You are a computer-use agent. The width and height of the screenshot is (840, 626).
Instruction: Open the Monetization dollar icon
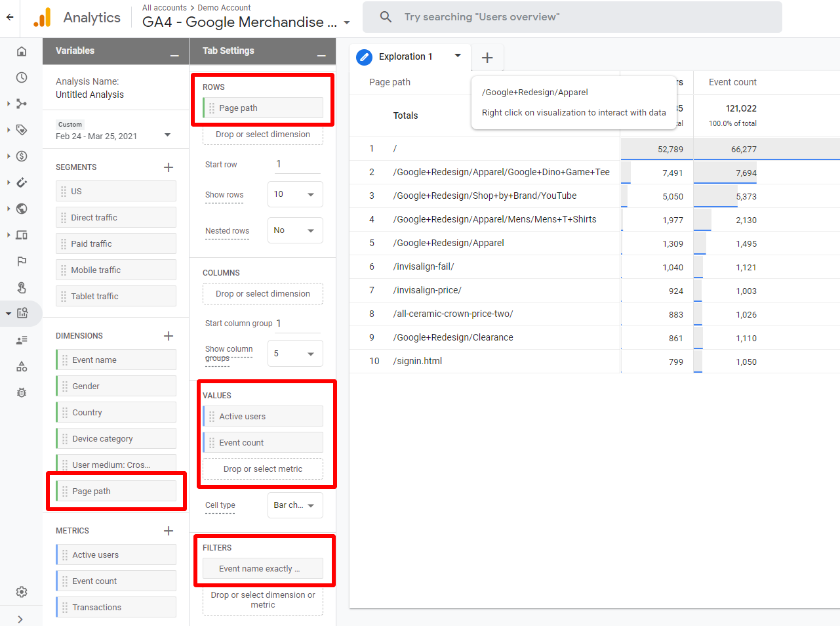click(22, 156)
